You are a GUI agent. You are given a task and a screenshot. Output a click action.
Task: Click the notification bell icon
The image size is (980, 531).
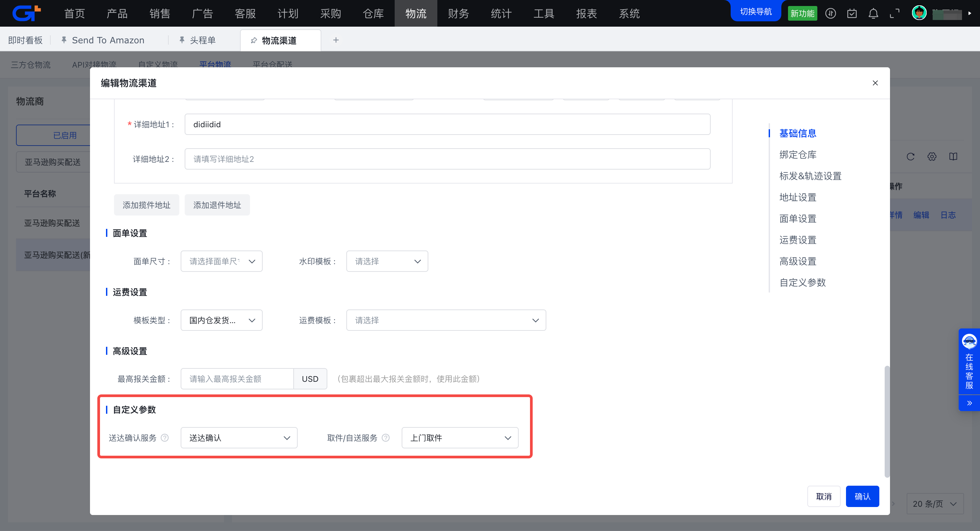[x=873, y=14]
